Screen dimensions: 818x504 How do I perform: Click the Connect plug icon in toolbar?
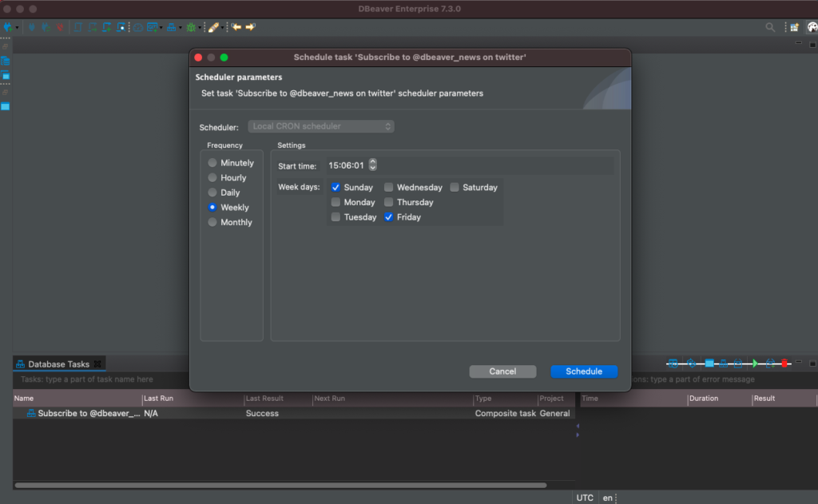(32, 27)
